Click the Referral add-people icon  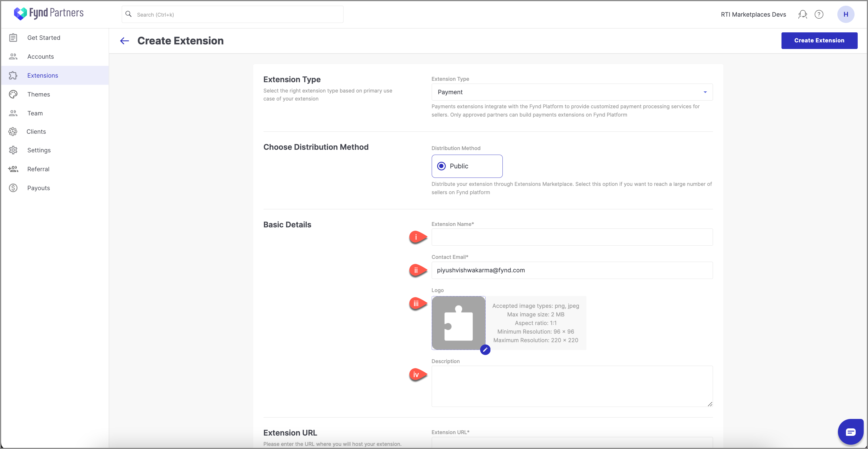13,169
